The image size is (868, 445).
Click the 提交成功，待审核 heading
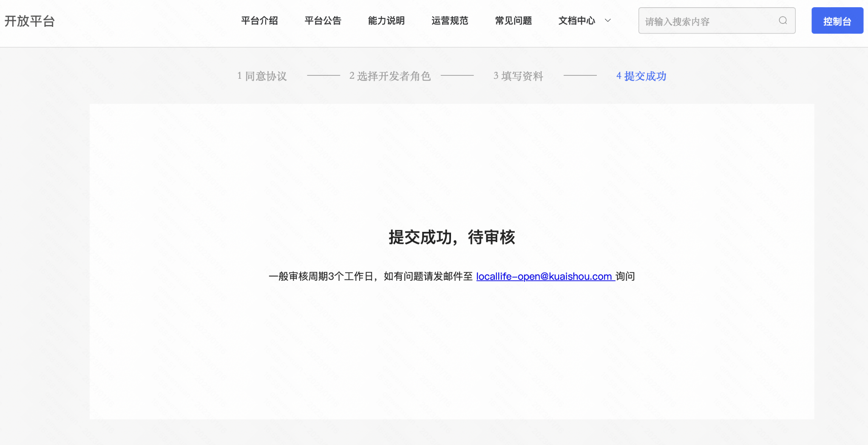tap(451, 237)
